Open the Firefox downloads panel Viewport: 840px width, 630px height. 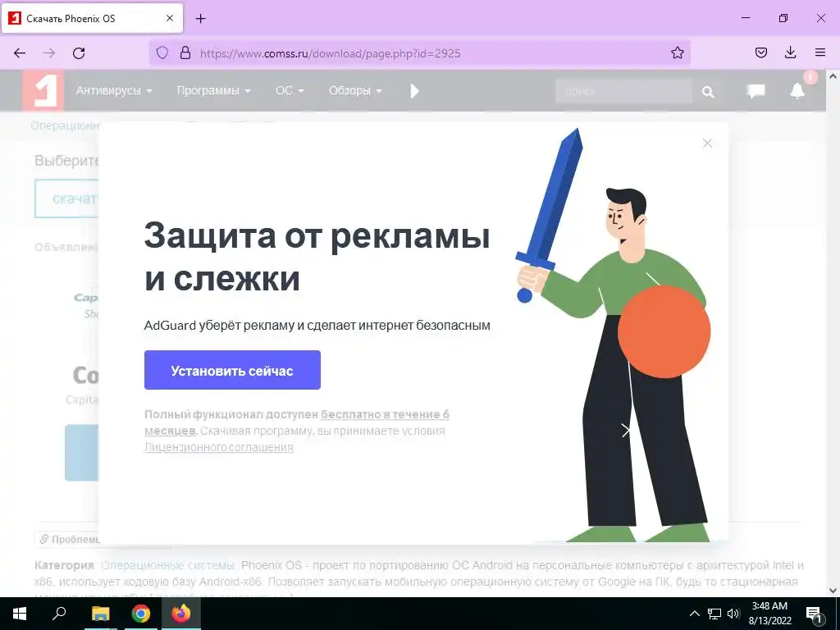pyautogui.click(x=790, y=52)
